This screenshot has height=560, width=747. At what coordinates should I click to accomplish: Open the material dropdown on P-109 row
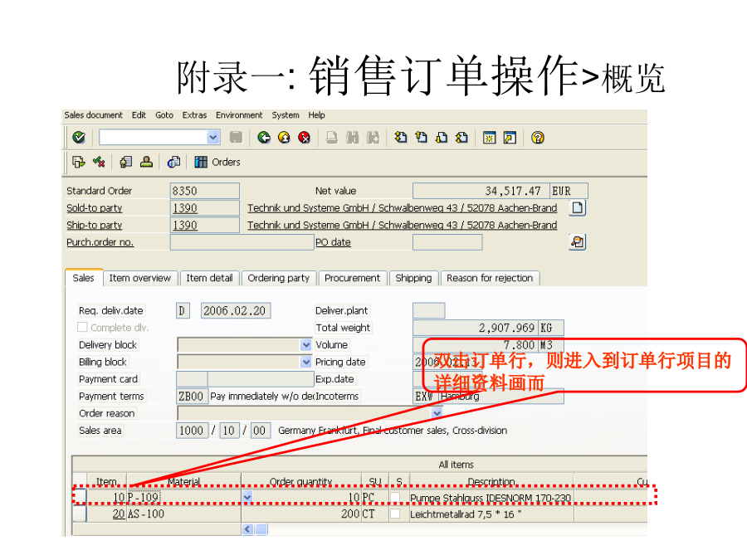click(x=247, y=498)
